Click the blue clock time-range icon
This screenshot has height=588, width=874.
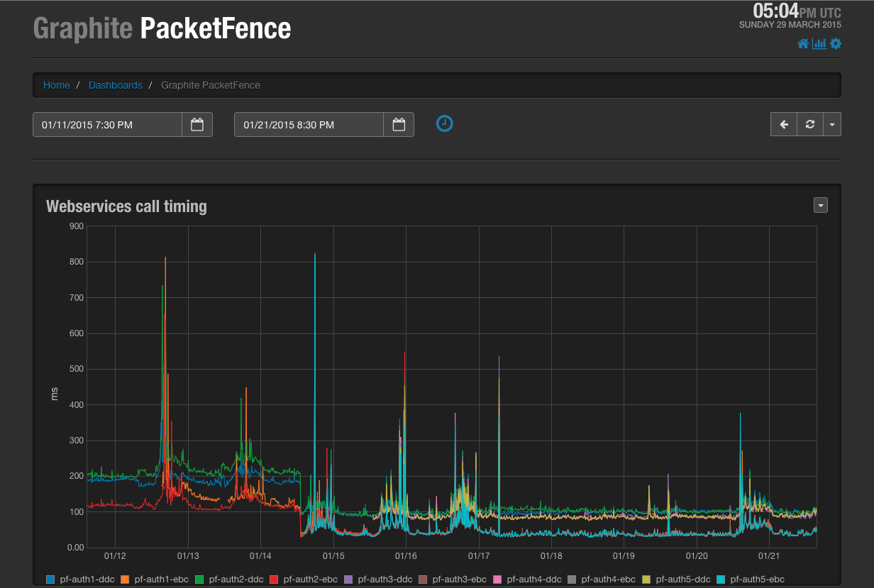(x=444, y=123)
